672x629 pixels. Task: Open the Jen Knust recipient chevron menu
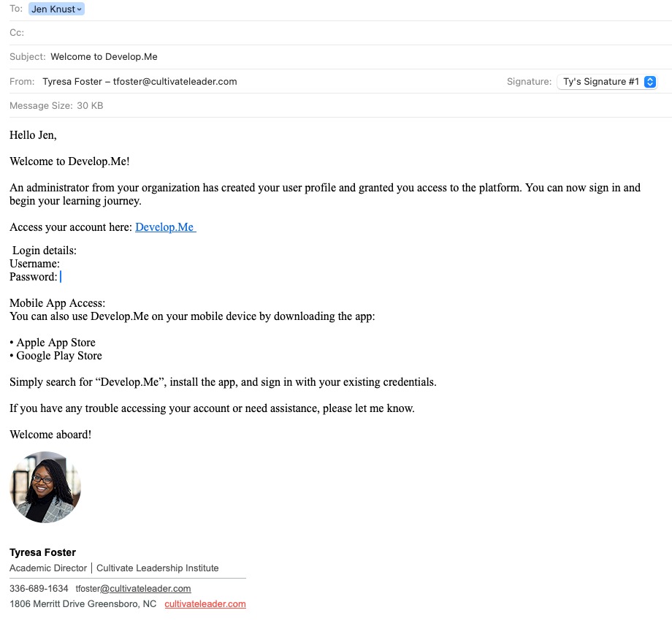79,9
